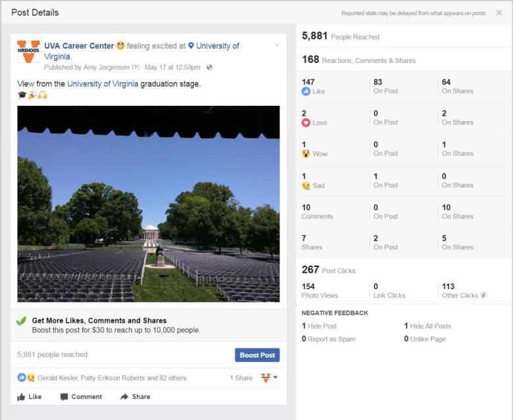Viewport: 513px width, 420px height.
Task: Click the Like button under the post
Action: tap(30, 397)
